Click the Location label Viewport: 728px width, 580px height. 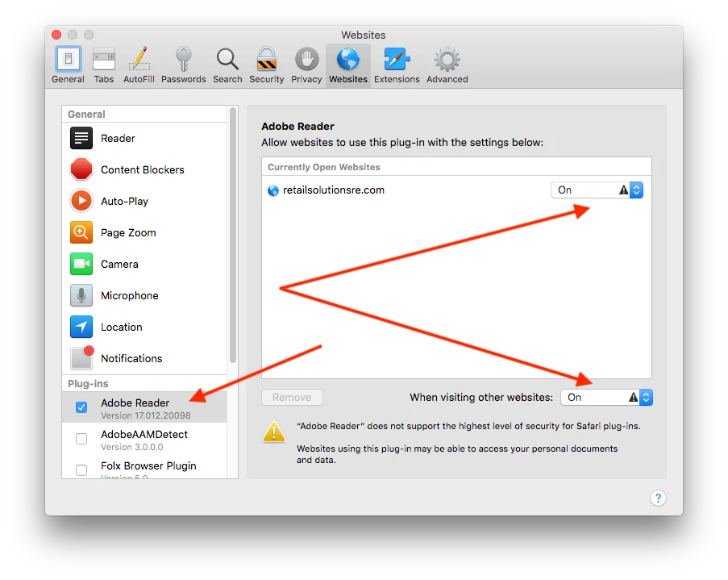tap(122, 328)
